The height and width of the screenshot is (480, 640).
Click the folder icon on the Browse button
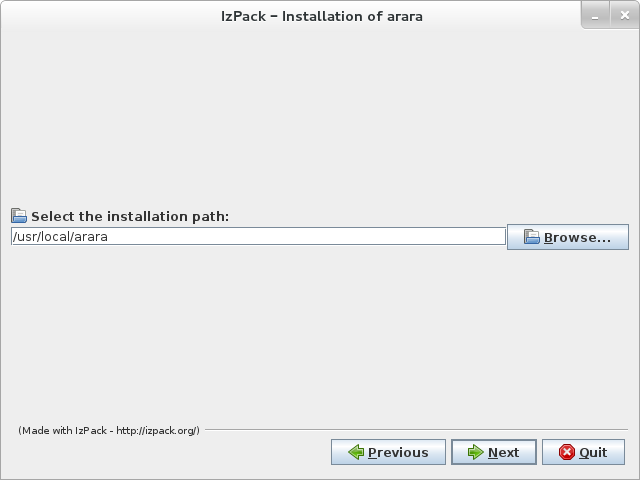coord(532,238)
